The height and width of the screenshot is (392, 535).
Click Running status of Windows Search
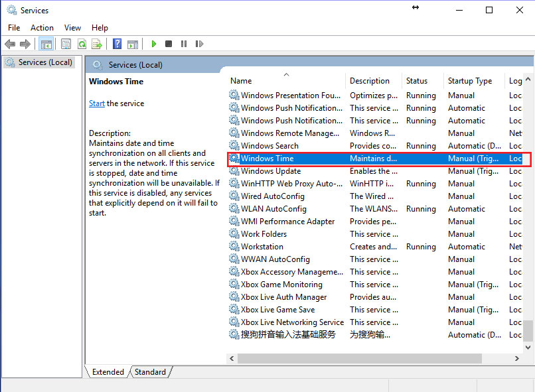coord(421,146)
